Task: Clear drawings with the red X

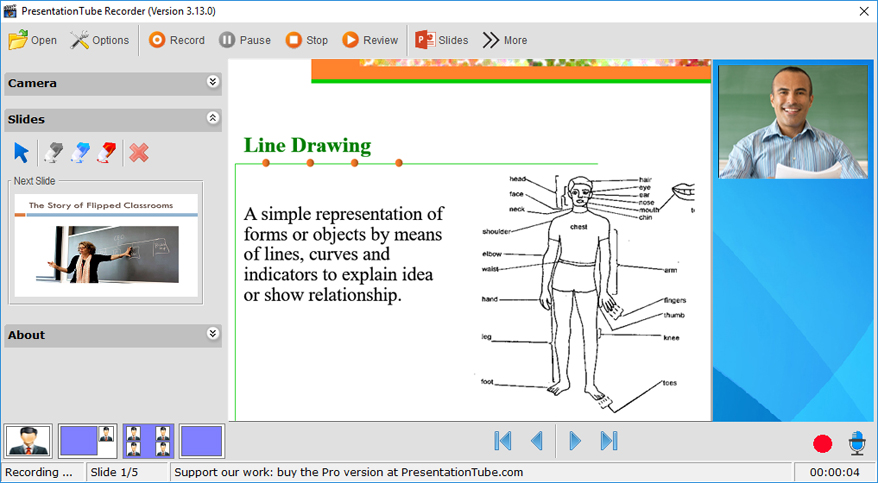Action: [139, 152]
